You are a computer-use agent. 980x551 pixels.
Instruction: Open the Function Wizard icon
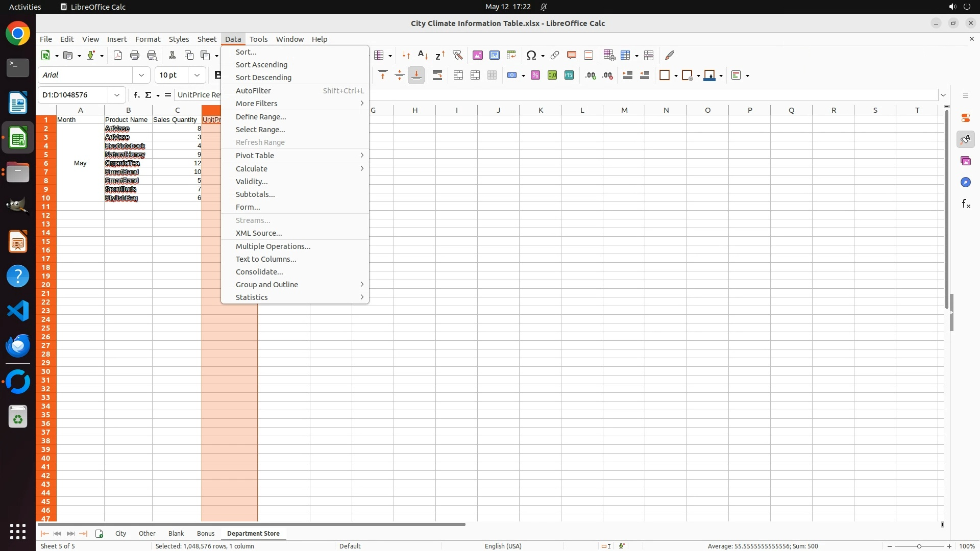136,95
